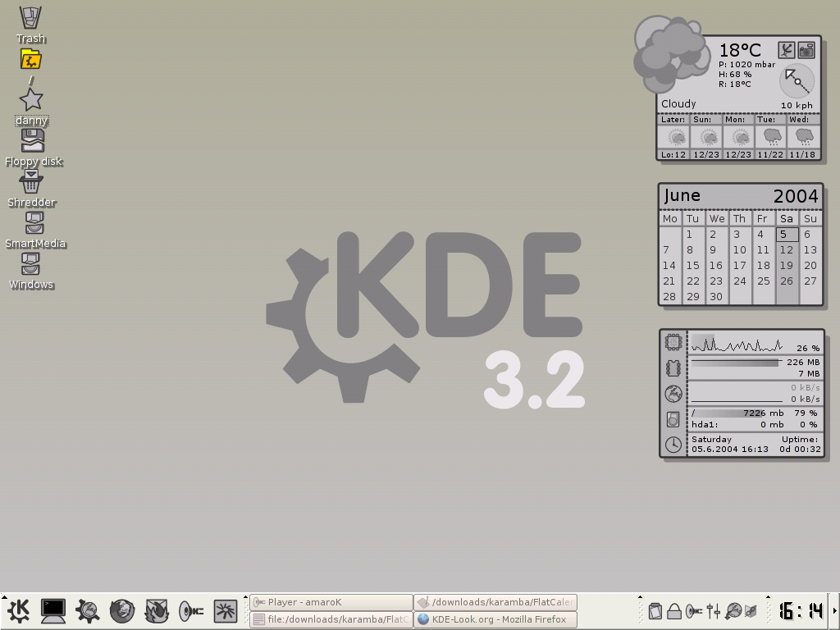Open Klipper clipboard tray icon

[655, 610]
